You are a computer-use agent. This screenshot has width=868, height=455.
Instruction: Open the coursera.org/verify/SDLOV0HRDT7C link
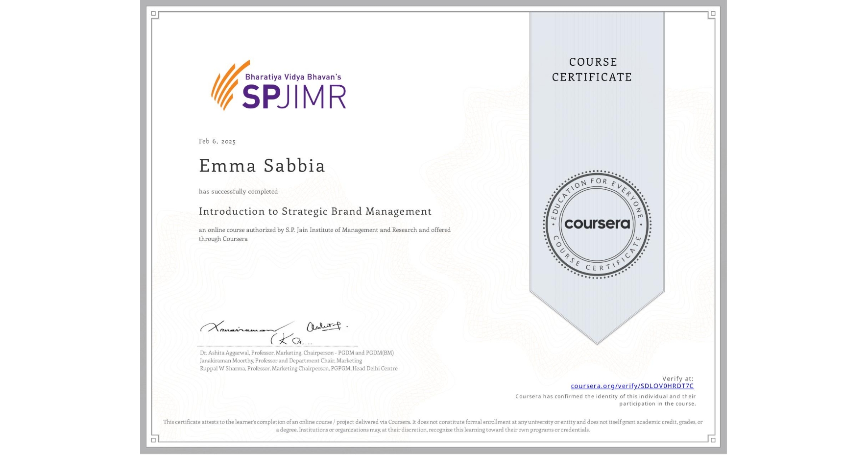click(633, 386)
